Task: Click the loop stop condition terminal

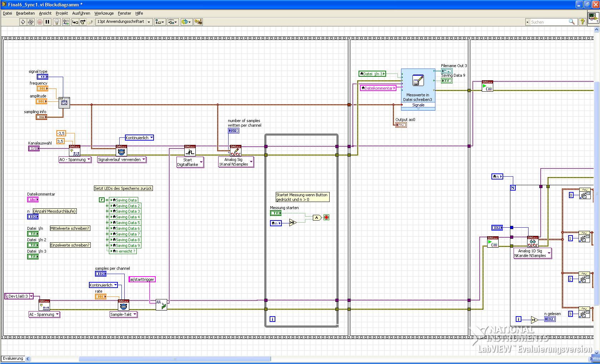Action: [326, 217]
